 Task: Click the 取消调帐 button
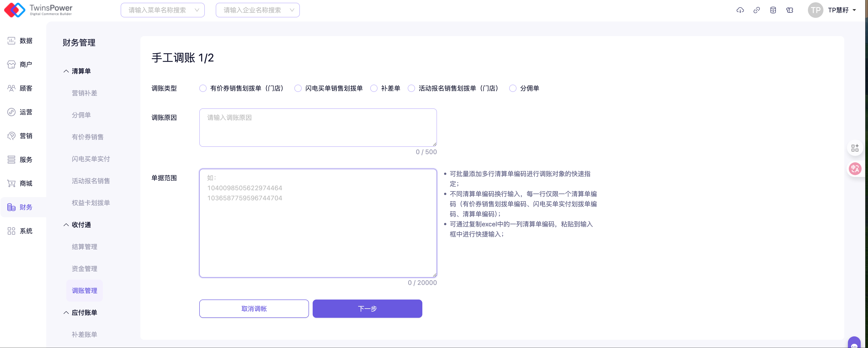254,308
